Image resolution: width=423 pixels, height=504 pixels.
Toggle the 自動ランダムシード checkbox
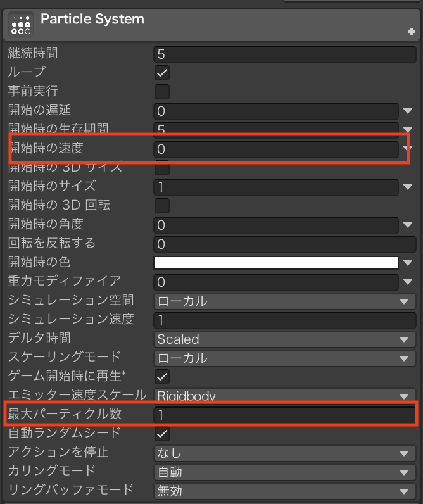click(x=161, y=434)
